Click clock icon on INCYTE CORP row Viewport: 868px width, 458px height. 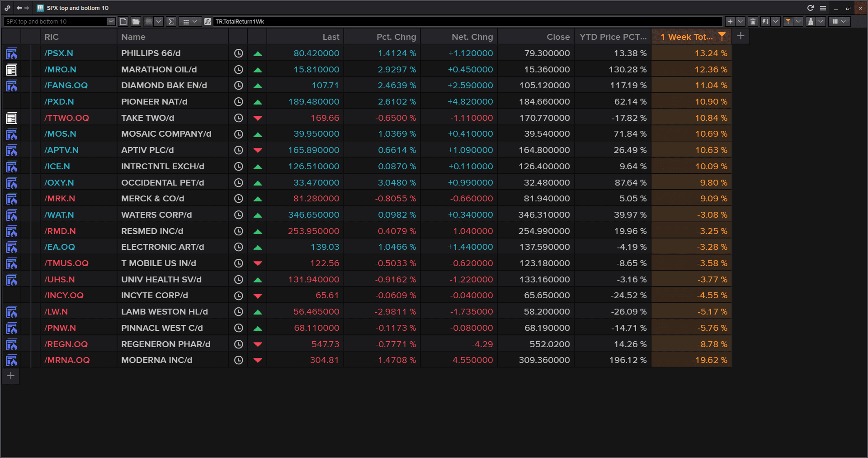(239, 296)
